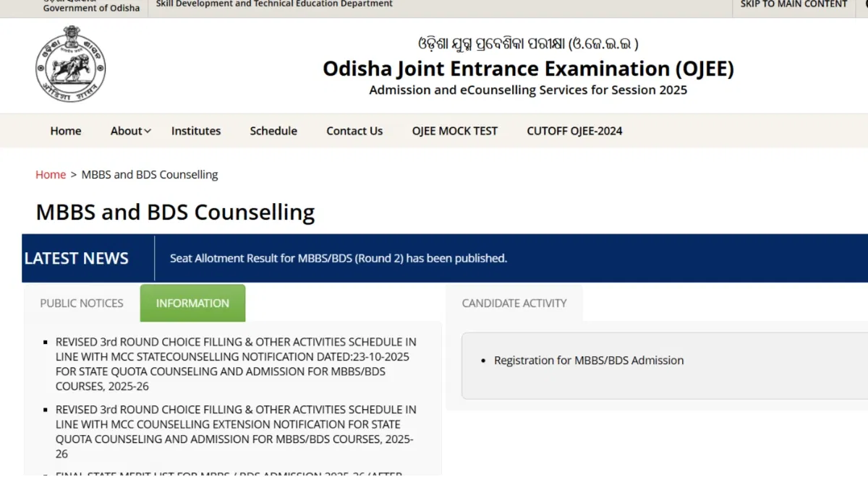Launch the OJEE MOCK TEST page
Viewport: 868px width, 482px height.
[455, 131]
